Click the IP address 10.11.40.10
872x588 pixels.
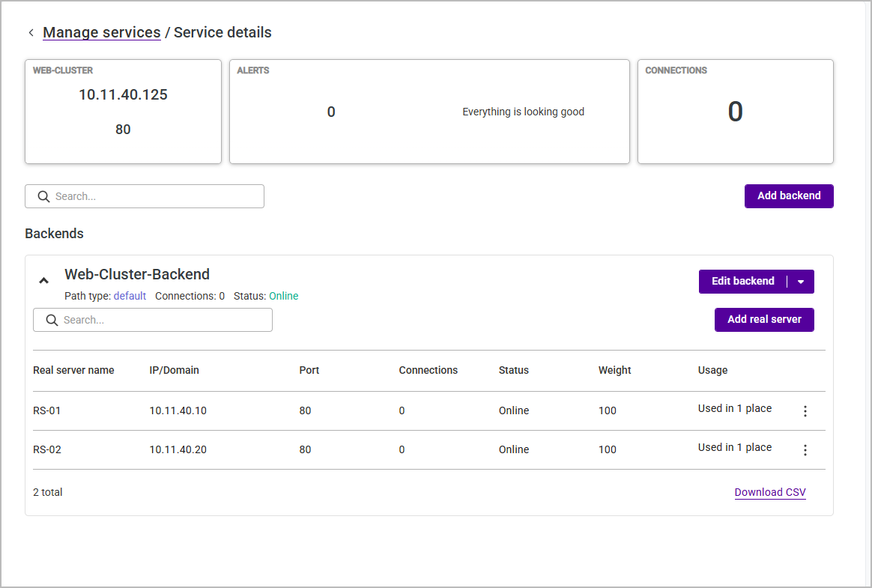[x=178, y=411]
